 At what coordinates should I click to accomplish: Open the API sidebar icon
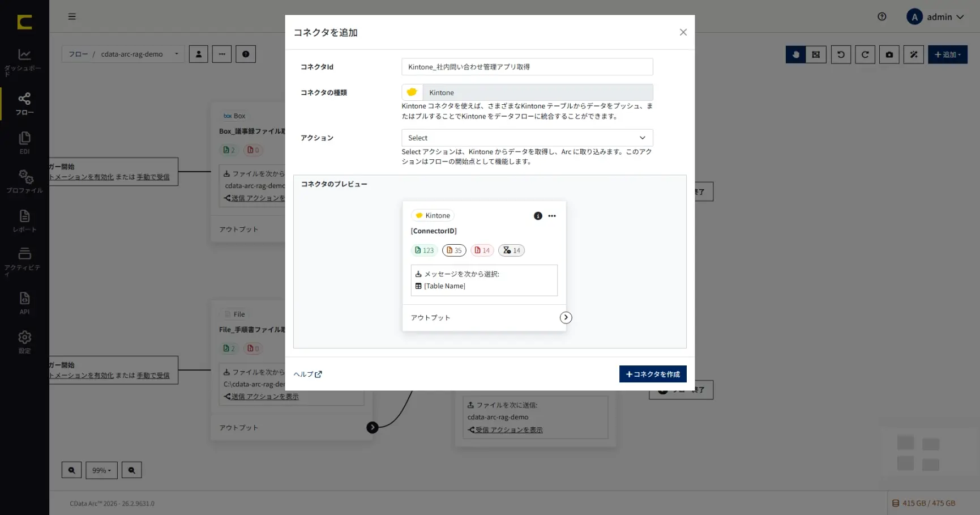click(24, 303)
